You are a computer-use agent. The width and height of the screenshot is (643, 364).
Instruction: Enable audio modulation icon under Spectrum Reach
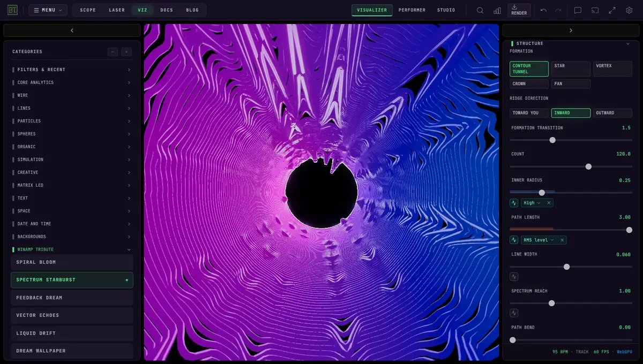point(514,313)
